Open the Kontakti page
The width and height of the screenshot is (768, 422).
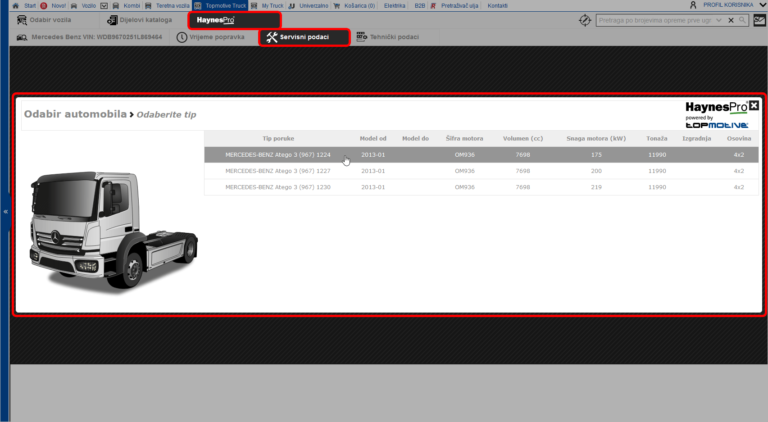(498, 6)
